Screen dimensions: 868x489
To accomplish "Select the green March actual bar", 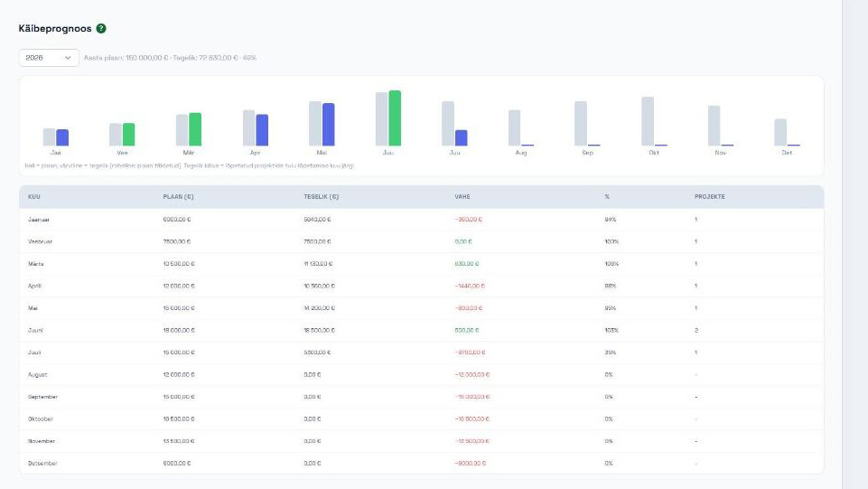I will (x=195, y=129).
